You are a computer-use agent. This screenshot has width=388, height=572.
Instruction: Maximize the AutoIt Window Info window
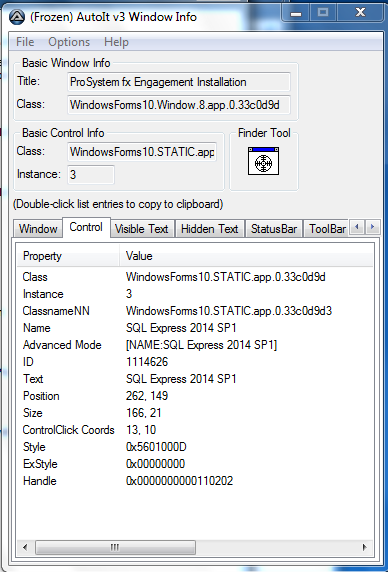(323, 13)
